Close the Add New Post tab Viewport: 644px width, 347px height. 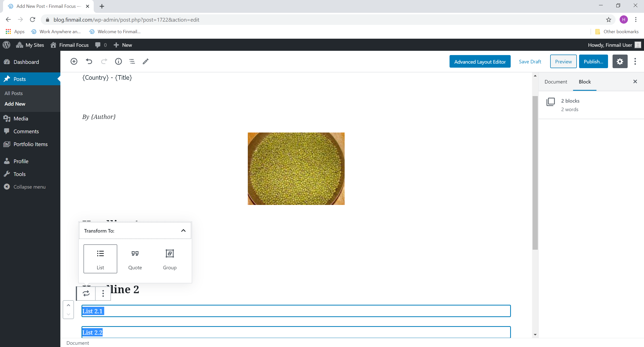pyautogui.click(x=88, y=6)
